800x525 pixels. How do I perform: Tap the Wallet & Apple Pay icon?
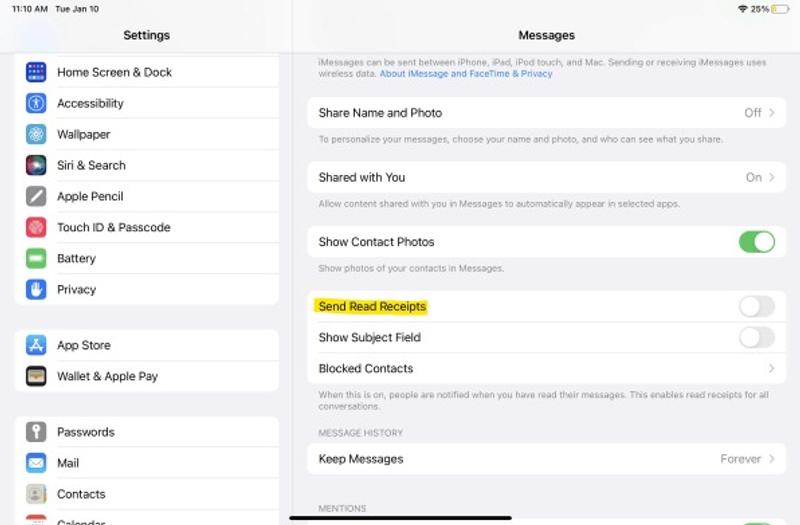tap(36, 377)
